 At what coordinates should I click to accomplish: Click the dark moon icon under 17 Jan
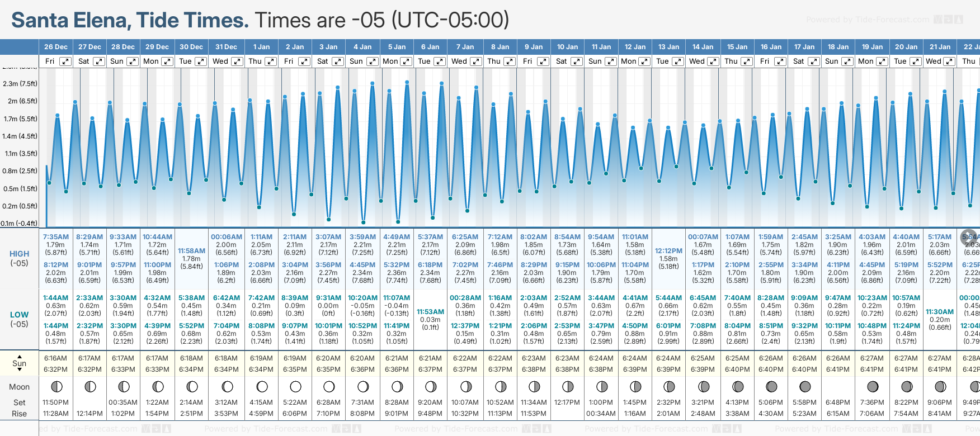pyautogui.click(x=805, y=386)
